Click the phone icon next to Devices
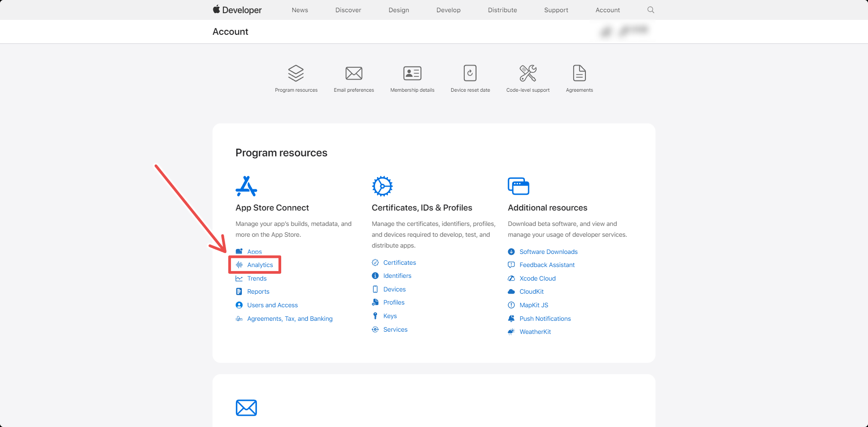This screenshot has height=427, width=868. pyautogui.click(x=375, y=289)
